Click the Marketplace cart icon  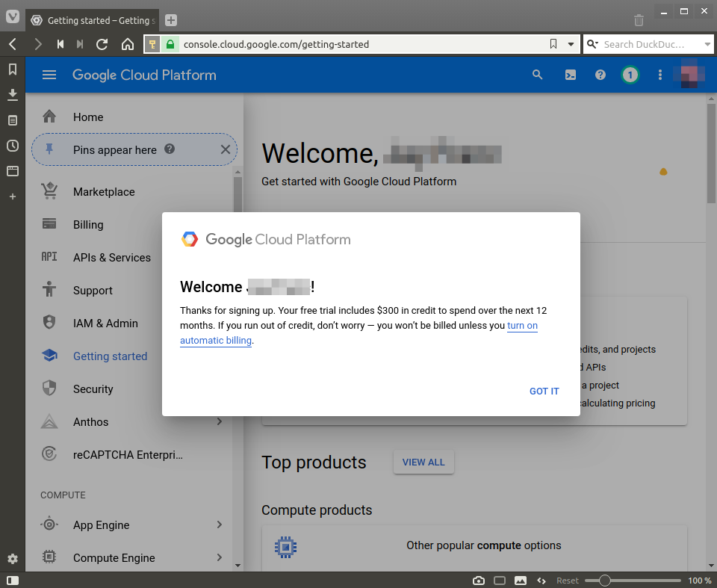point(49,191)
